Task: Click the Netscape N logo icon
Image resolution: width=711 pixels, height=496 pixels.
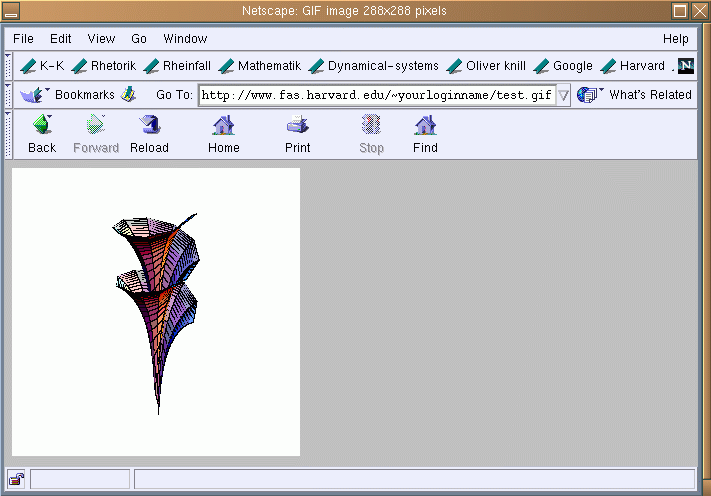Action: click(x=685, y=66)
